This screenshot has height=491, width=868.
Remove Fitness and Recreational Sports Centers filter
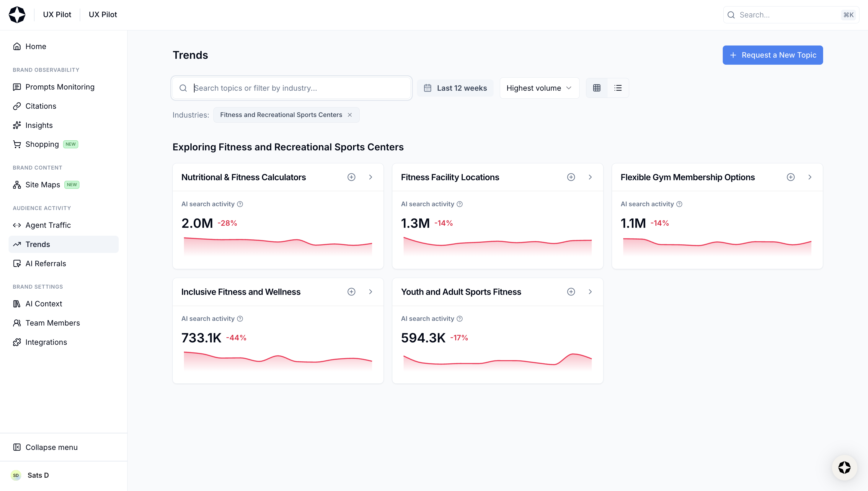click(x=350, y=115)
